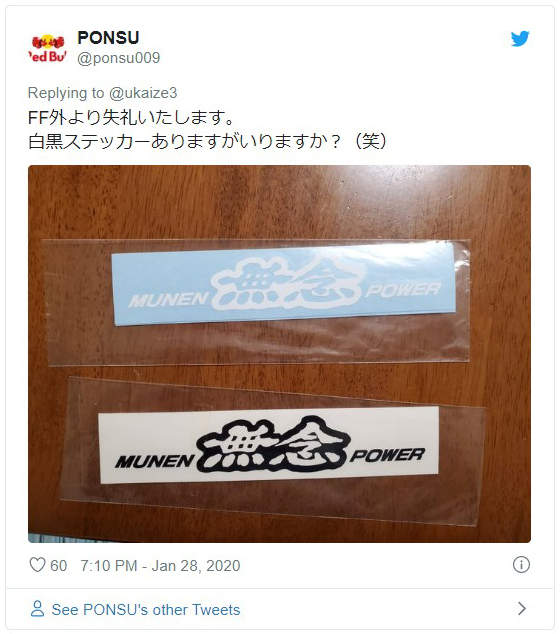Click See PONSU's other Tweets
560x634 pixels.
pyautogui.click(x=146, y=609)
